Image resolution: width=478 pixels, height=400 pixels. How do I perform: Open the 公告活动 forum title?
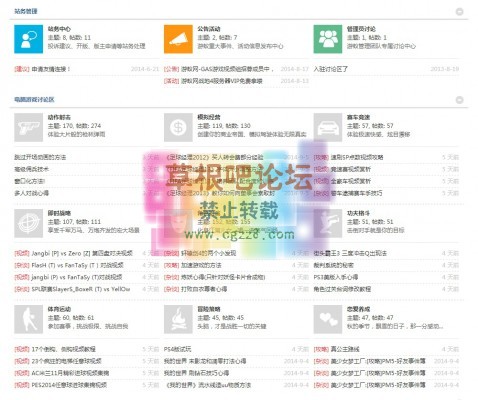tap(209, 29)
